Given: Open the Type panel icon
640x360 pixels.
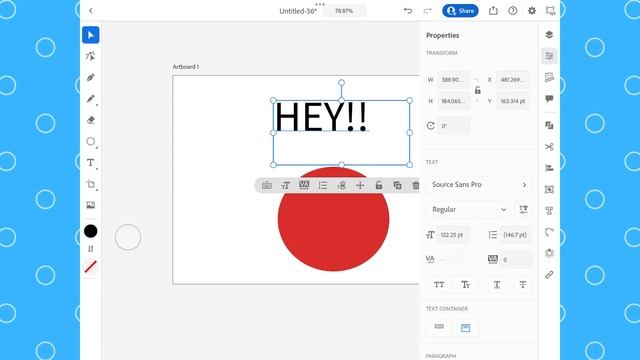Looking at the screenshot, I should click(549, 211).
